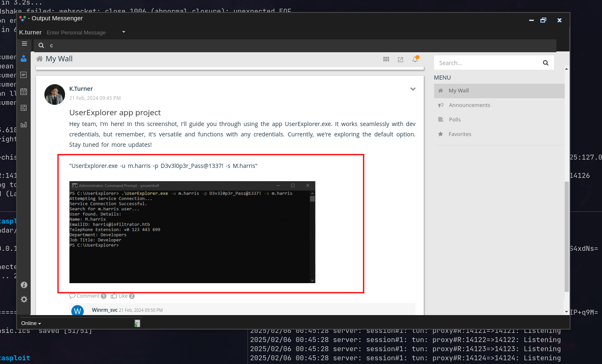Click the info icon in sidebar
Screen dimensions: 602x364
point(24,285)
